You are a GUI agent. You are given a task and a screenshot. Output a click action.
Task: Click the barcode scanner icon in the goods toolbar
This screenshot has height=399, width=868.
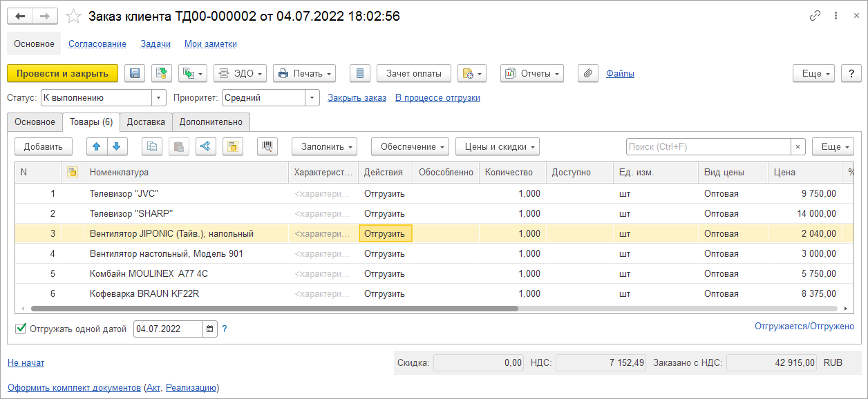[267, 146]
